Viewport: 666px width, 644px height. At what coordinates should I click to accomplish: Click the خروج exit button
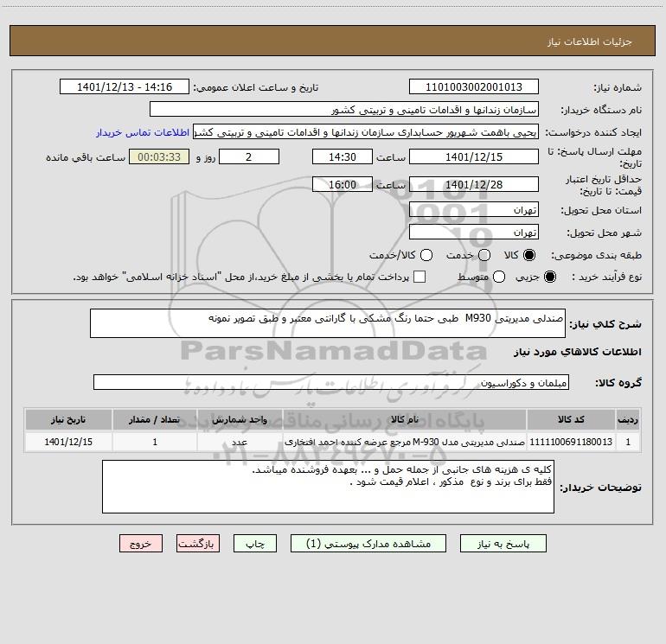(141, 544)
